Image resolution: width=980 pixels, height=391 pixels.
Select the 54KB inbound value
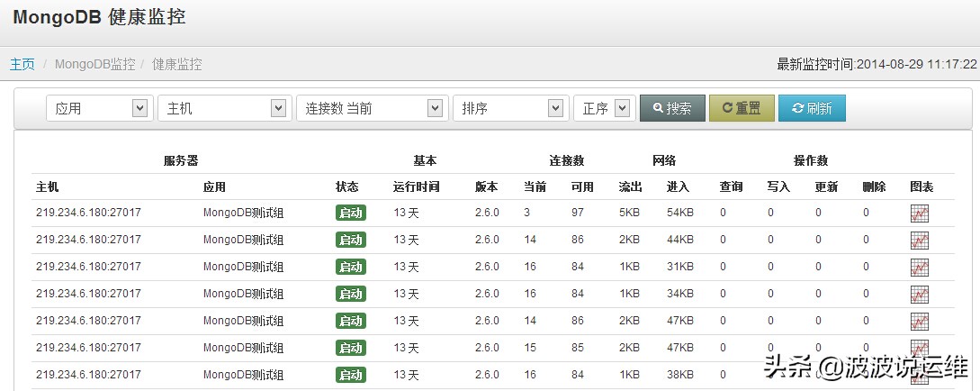click(x=680, y=213)
